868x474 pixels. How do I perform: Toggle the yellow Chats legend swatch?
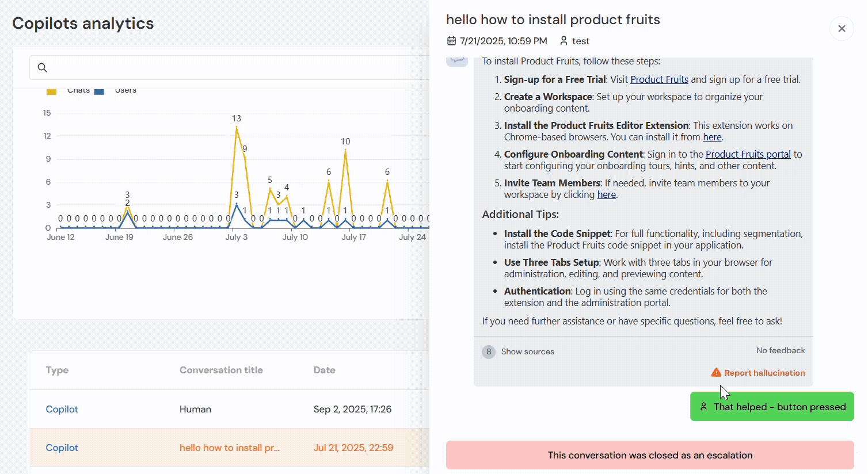51,91
